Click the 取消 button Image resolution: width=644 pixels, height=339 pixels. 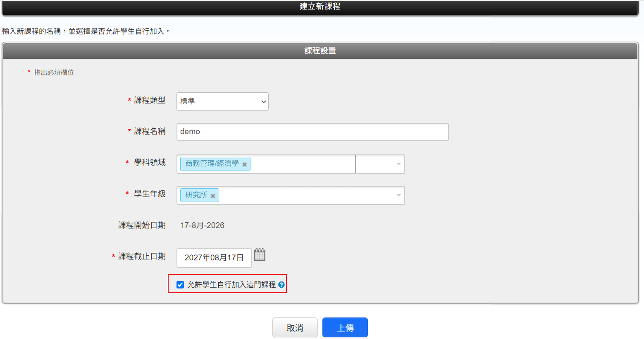[x=295, y=327]
